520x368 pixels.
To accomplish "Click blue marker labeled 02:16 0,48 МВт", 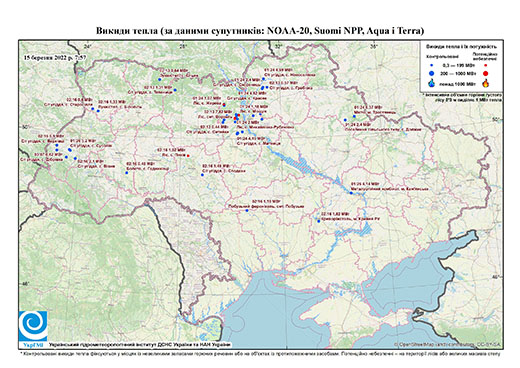I will tap(127, 173).
